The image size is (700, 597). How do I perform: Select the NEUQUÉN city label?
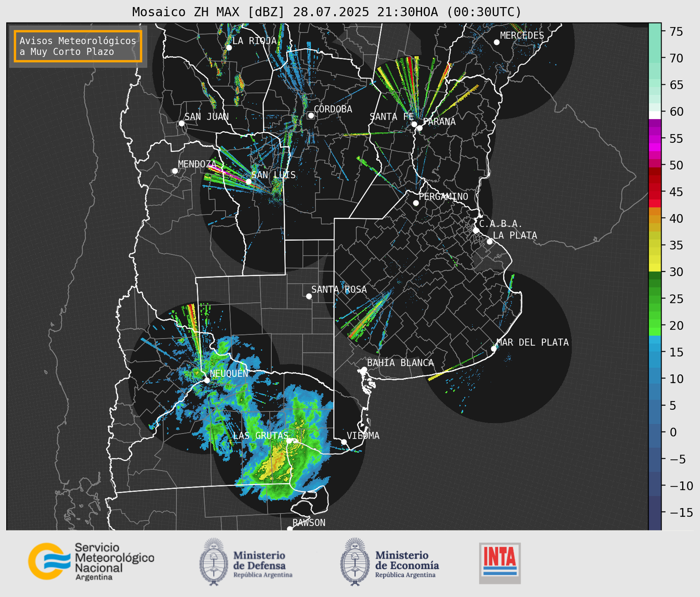pos(229,374)
